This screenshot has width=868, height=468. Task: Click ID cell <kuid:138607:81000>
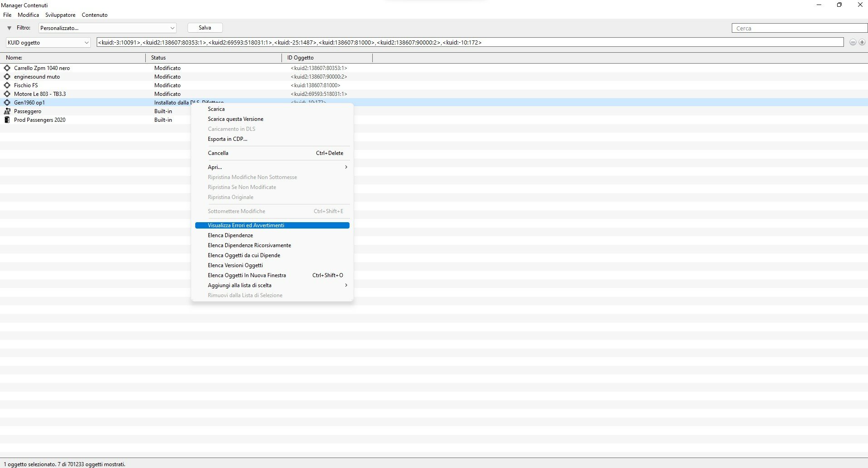(x=316, y=85)
